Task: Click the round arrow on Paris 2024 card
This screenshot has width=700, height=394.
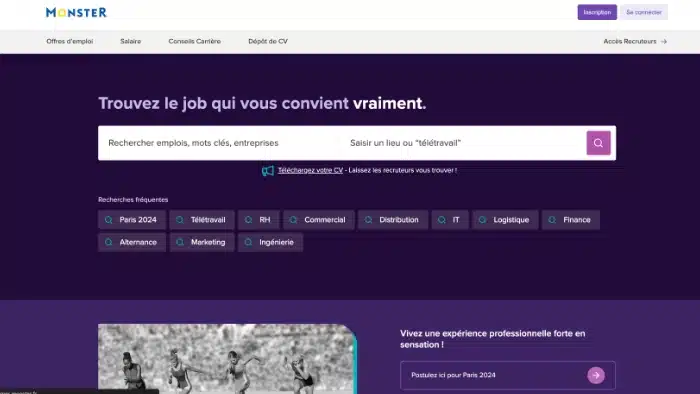Action: [596, 375]
